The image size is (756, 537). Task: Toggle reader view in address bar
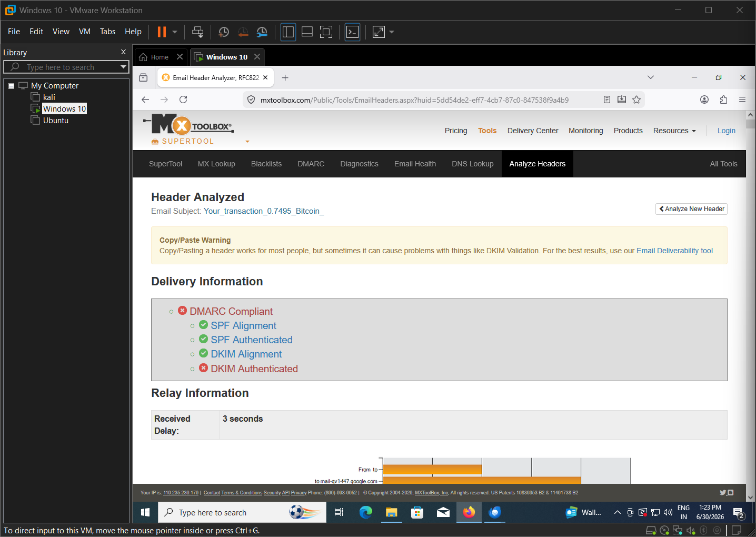(607, 100)
